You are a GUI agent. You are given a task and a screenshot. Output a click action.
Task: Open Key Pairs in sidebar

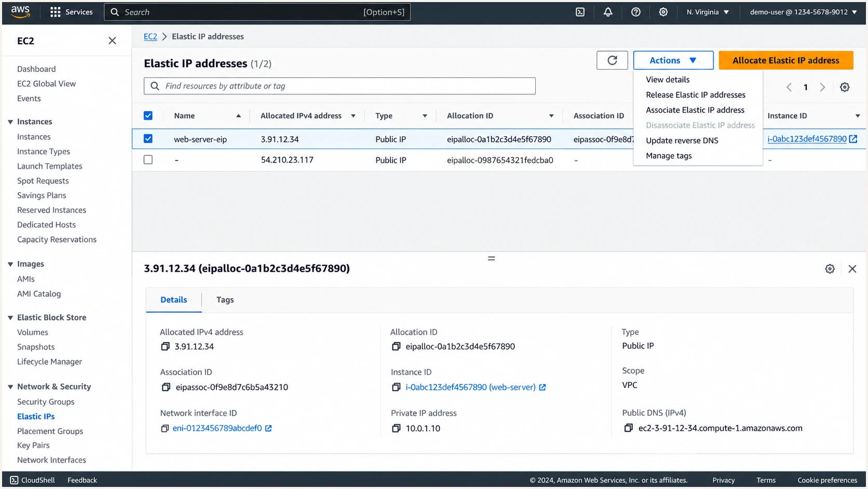(33, 445)
